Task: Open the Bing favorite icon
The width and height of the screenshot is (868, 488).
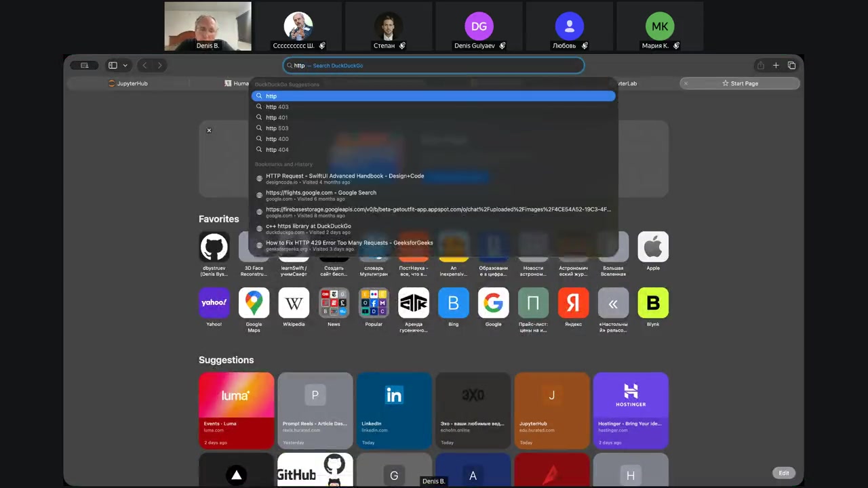Action: [454, 303]
